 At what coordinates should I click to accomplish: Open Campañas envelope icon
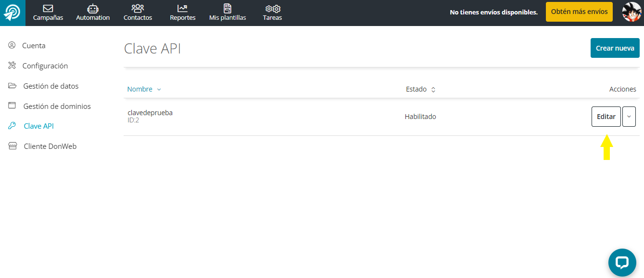pyautogui.click(x=48, y=8)
